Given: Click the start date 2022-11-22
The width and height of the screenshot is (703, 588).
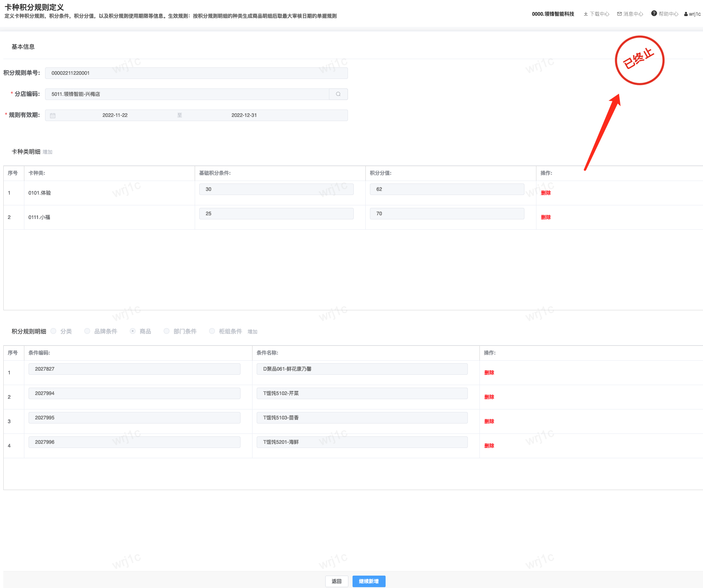Looking at the screenshot, I should (x=115, y=115).
